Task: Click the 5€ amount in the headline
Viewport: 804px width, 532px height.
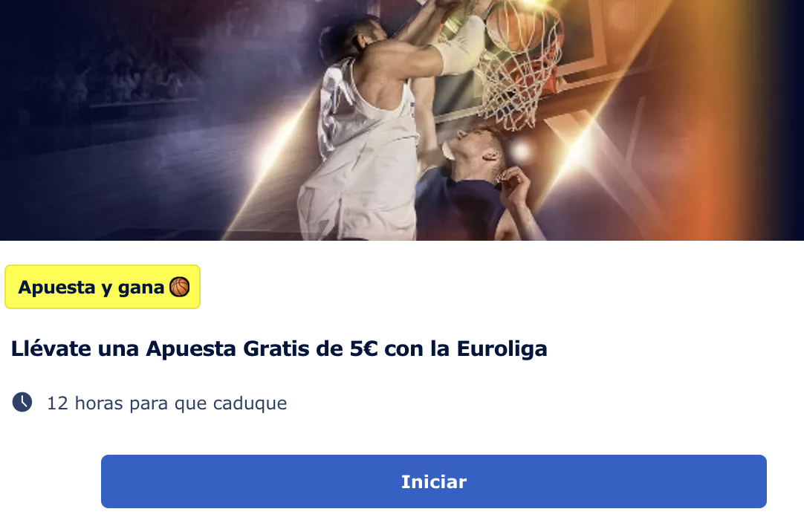Action: tap(363, 348)
